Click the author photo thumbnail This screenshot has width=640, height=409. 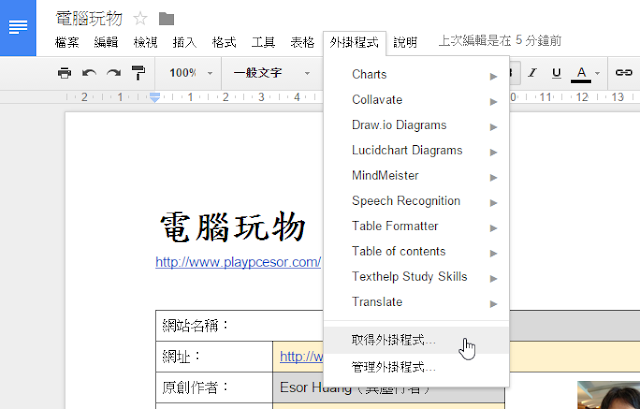[x=608, y=395]
